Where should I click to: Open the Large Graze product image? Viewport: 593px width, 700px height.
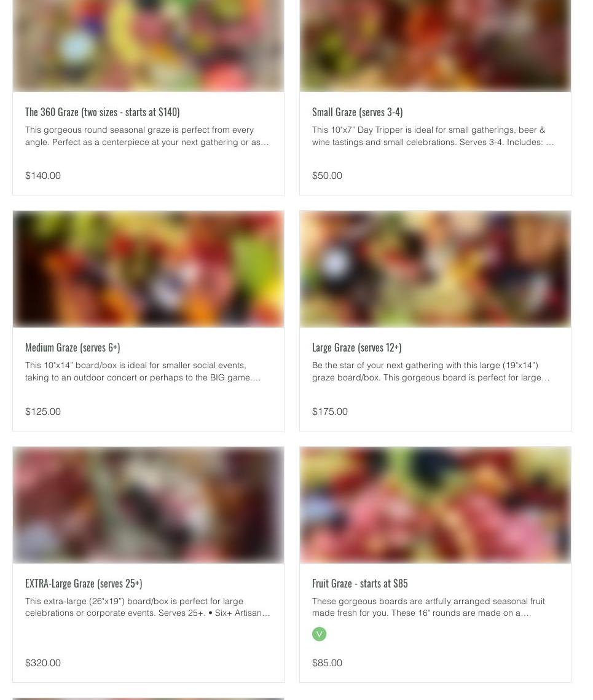(435, 269)
